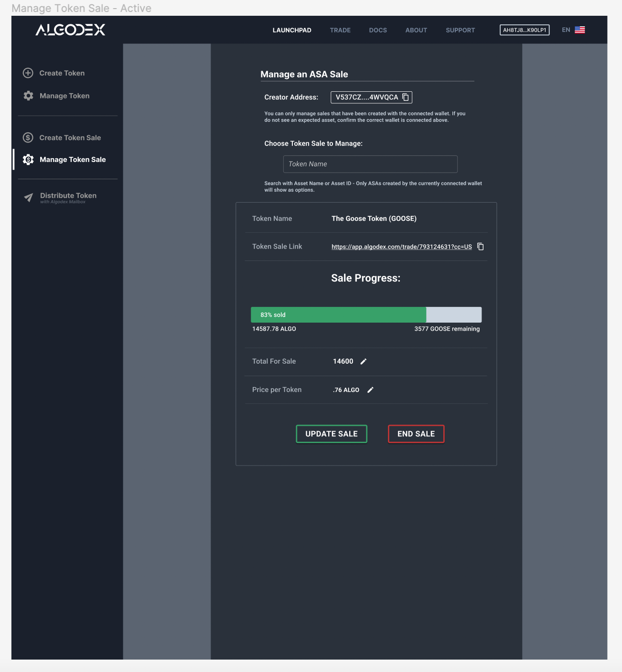Screen dimensions: 622x672
Task: Edit Price per Token via the pencil icon
Action: (370, 390)
